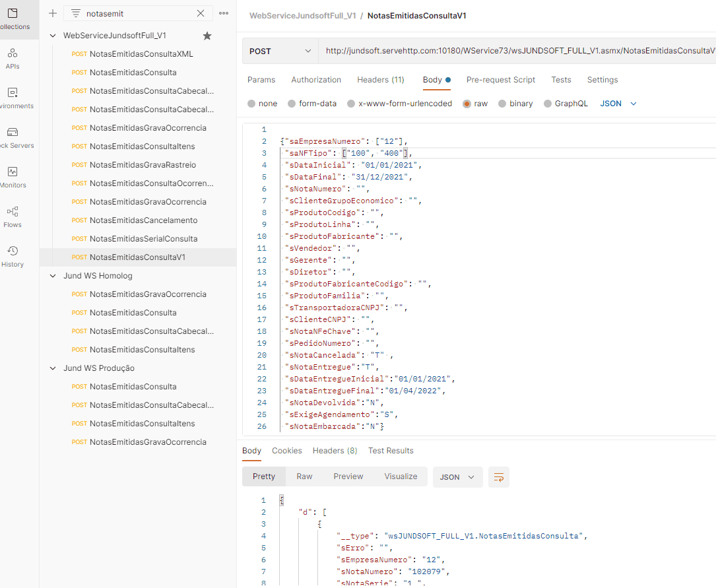
Task: Open the JSON response format dropdown
Action: click(457, 476)
